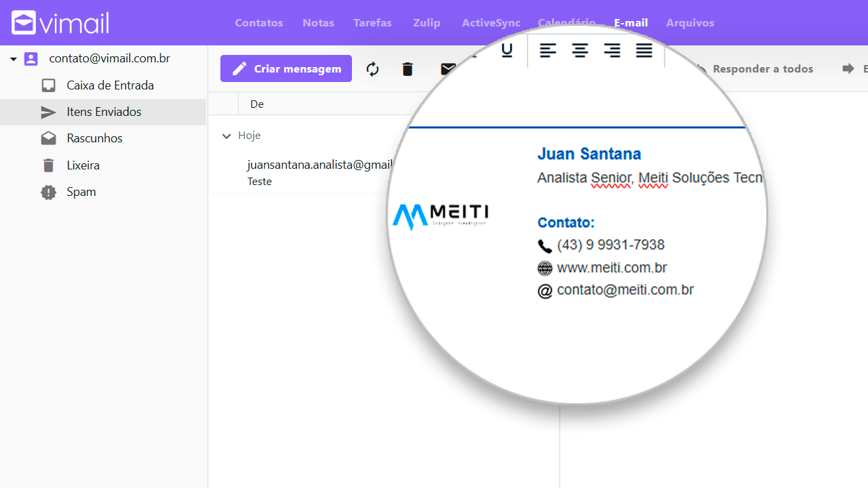Sort by De column header
The height and width of the screenshot is (488, 868).
pos(257,104)
